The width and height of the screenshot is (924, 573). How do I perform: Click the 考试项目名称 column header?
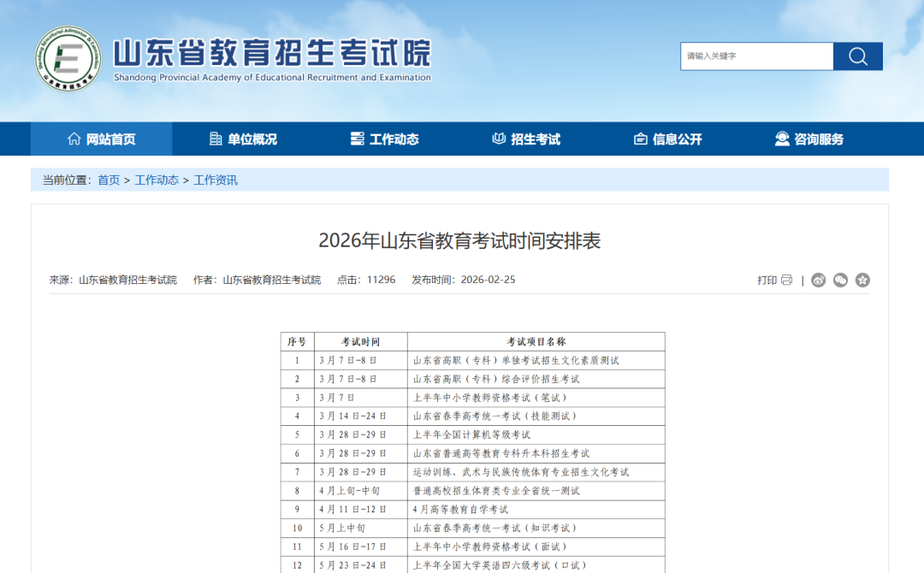click(536, 341)
